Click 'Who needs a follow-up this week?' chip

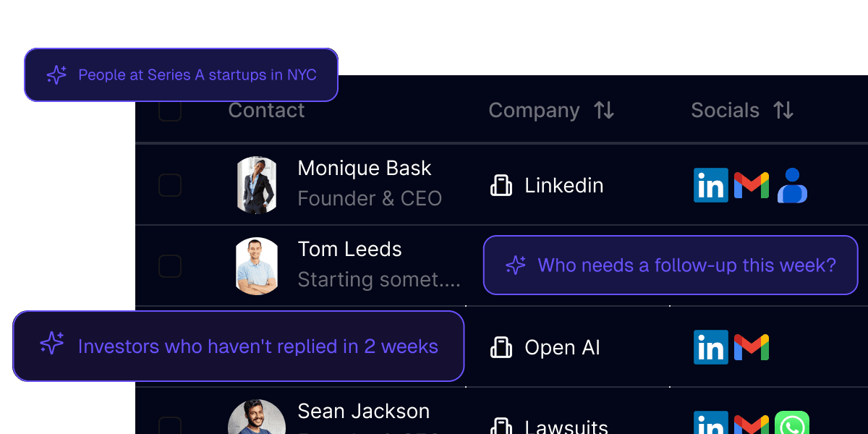point(671,265)
